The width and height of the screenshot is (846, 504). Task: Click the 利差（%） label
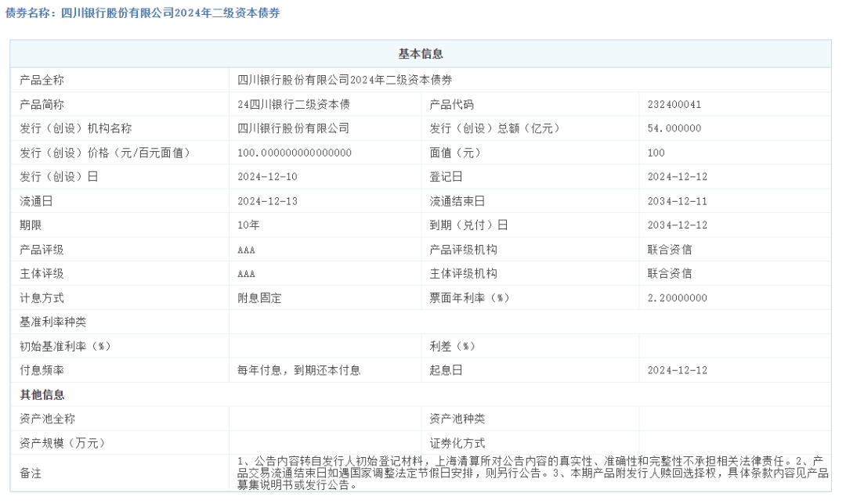pos(452,347)
